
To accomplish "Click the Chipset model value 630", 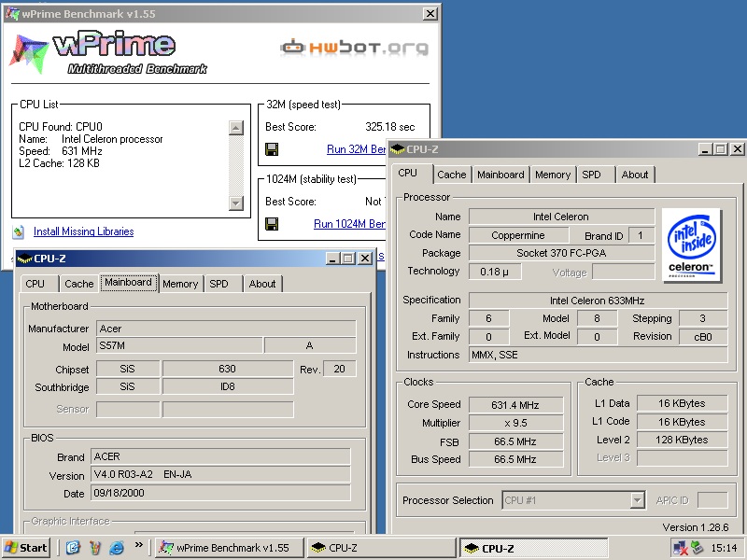I will [227, 369].
